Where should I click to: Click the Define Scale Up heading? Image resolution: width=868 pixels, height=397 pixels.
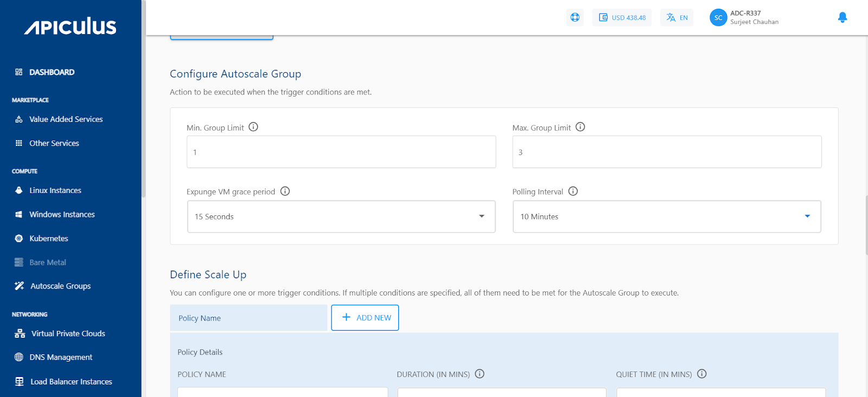click(x=208, y=274)
